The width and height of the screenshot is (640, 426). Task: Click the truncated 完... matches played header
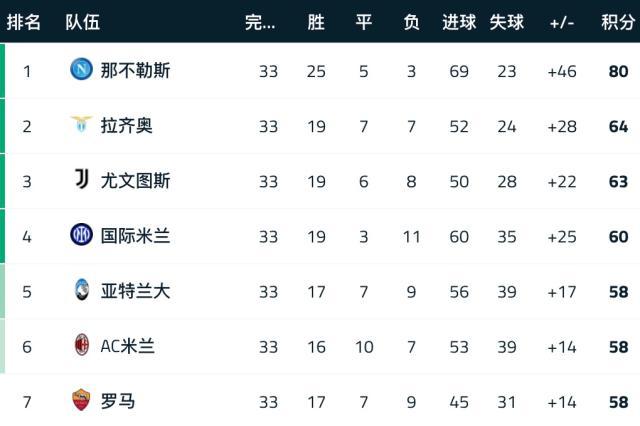[x=260, y=22]
